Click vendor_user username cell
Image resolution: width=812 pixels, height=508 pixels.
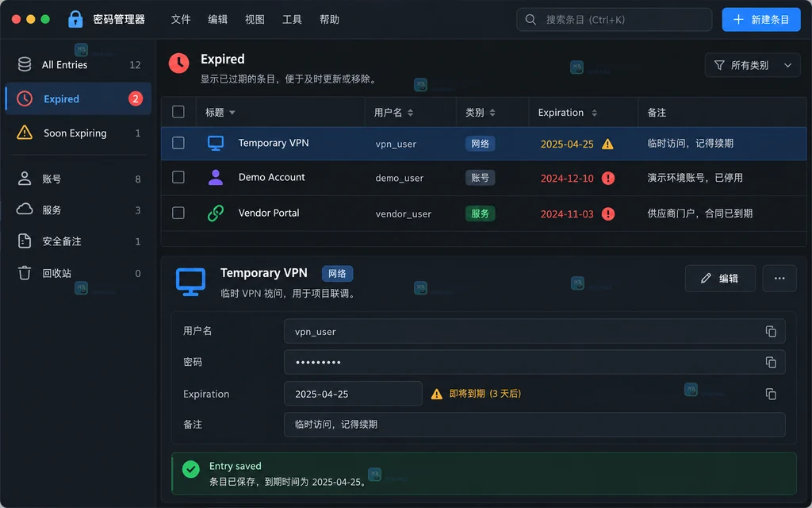pyautogui.click(x=404, y=214)
